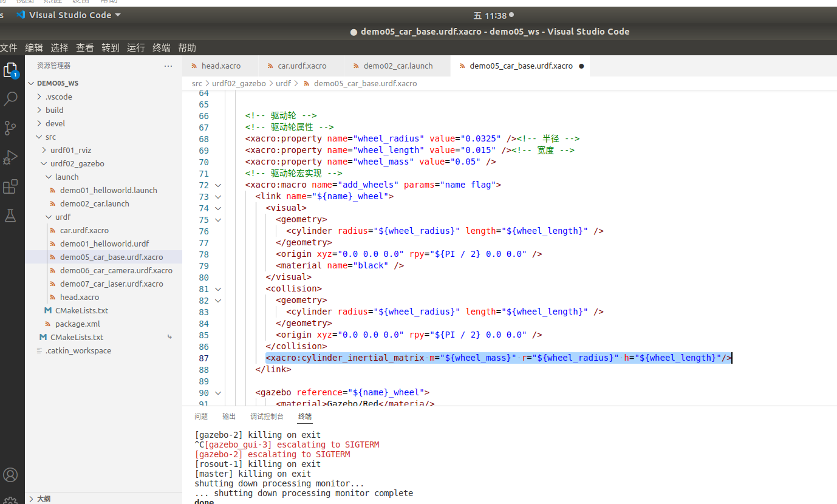
Task: Switch to the 输出 panel tab
Action: tap(229, 417)
